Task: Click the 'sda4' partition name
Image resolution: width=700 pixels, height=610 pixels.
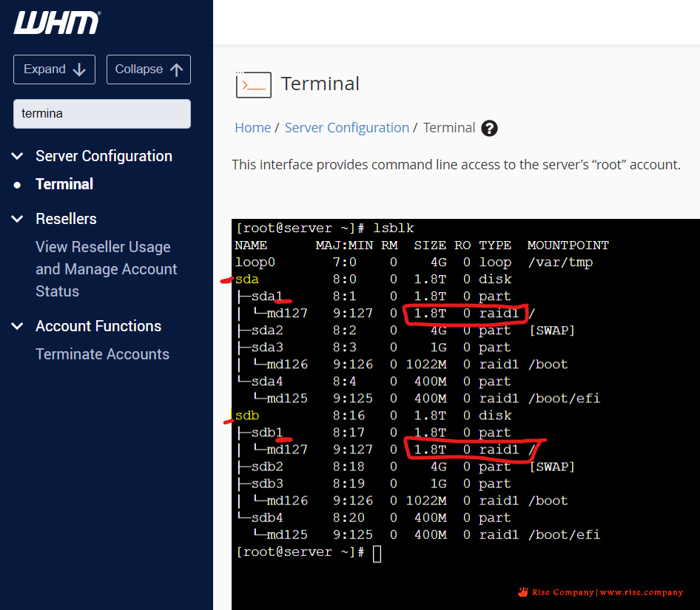Action: [267, 382]
